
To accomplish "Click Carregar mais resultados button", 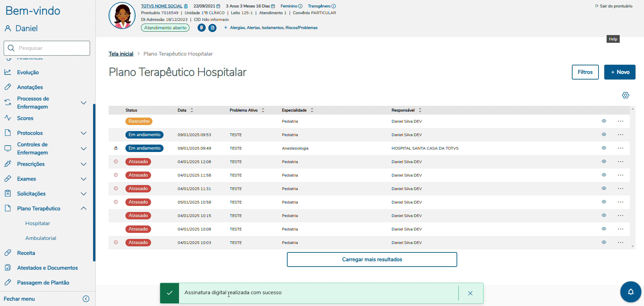I will coord(372,259).
